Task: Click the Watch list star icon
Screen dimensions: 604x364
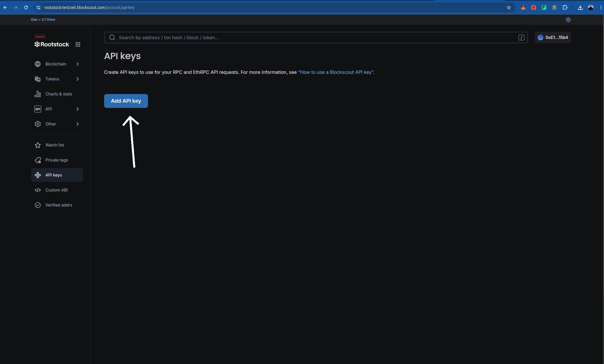Action: 38,145
